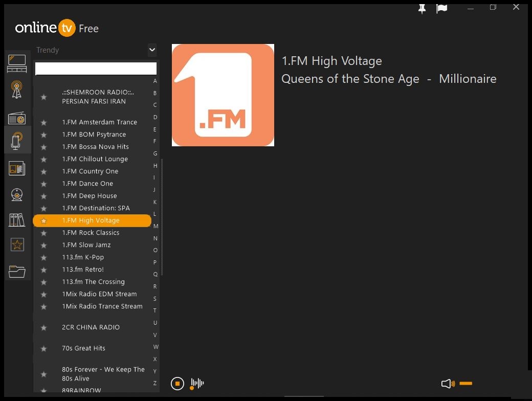Jump to letter W in index
The width and height of the screenshot is (532, 401).
click(156, 347)
